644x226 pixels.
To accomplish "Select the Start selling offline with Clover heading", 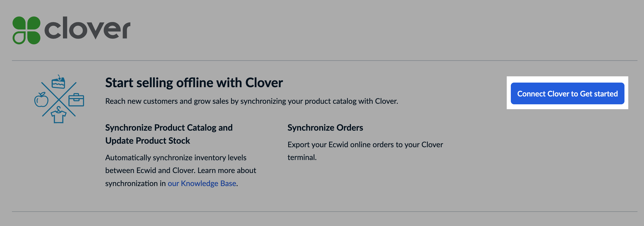I will 194,83.
